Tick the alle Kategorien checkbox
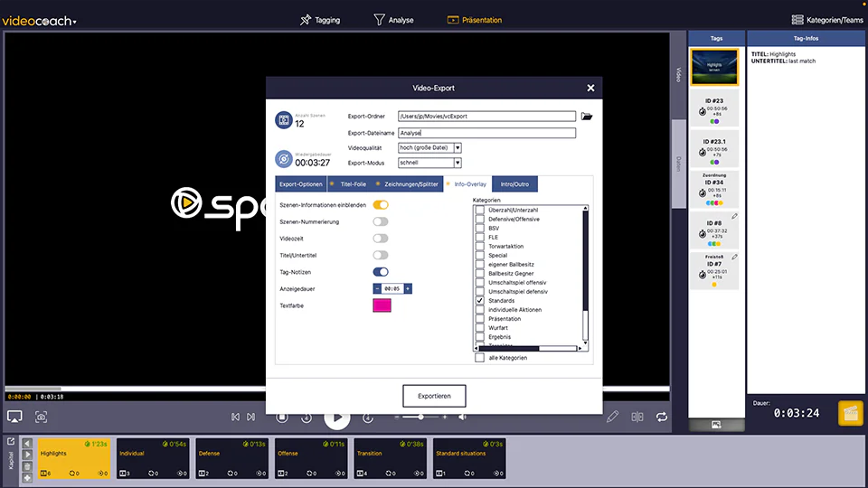 click(x=479, y=358)
